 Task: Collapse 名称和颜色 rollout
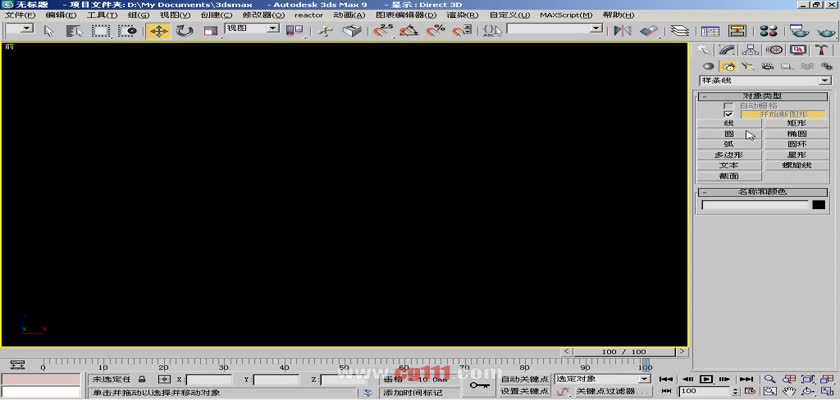click(763, 192)
